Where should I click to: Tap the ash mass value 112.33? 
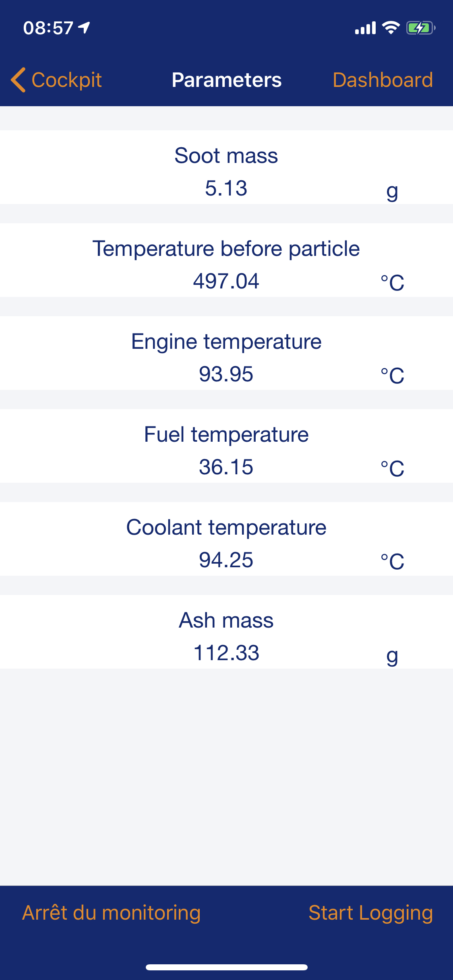coord(226,653)
